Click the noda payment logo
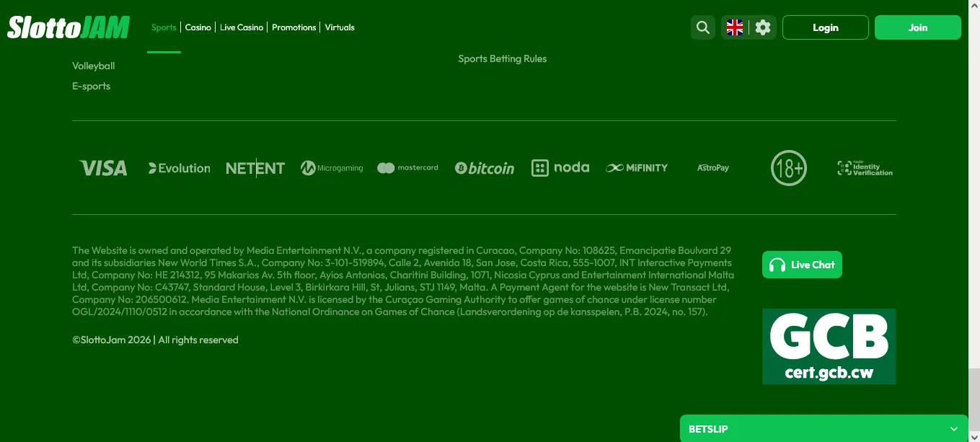980x442 pixels. click(560, 168)
